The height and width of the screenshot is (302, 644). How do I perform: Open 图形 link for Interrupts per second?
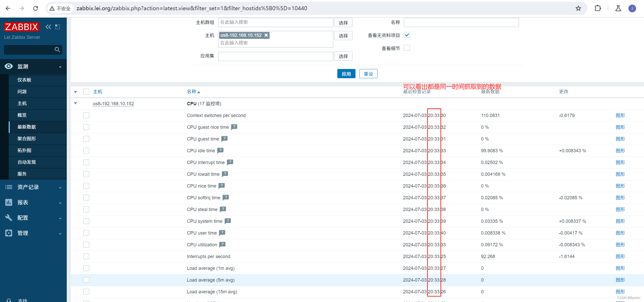coord(620,257)
